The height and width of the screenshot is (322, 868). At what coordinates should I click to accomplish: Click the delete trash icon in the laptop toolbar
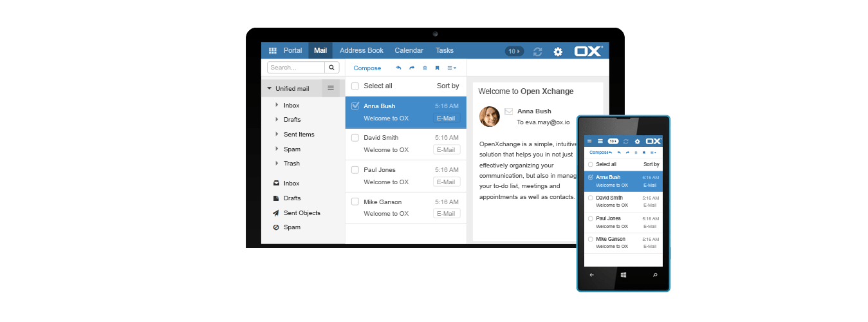pos(425,68)
